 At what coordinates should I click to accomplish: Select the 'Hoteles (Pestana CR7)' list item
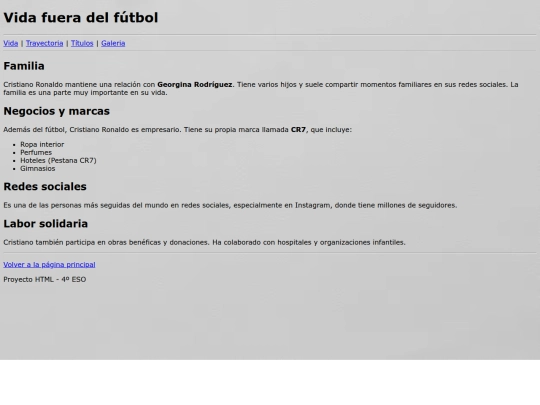tap(58, 160)
